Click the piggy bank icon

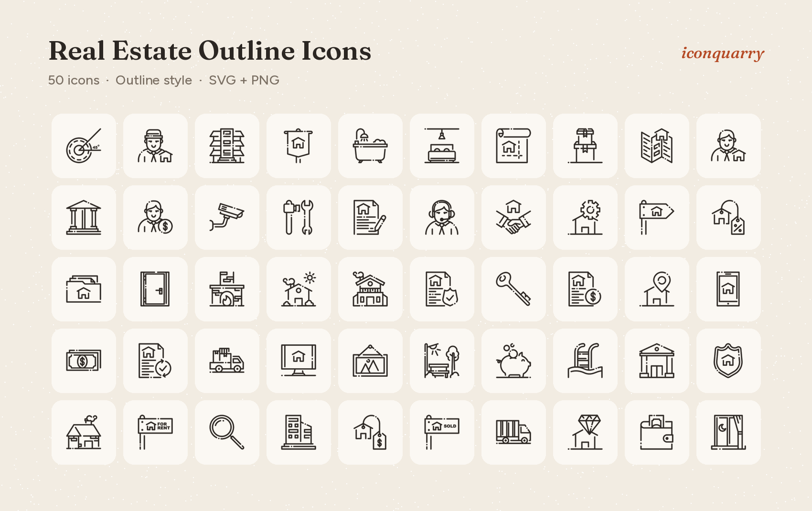coord(513,361)
